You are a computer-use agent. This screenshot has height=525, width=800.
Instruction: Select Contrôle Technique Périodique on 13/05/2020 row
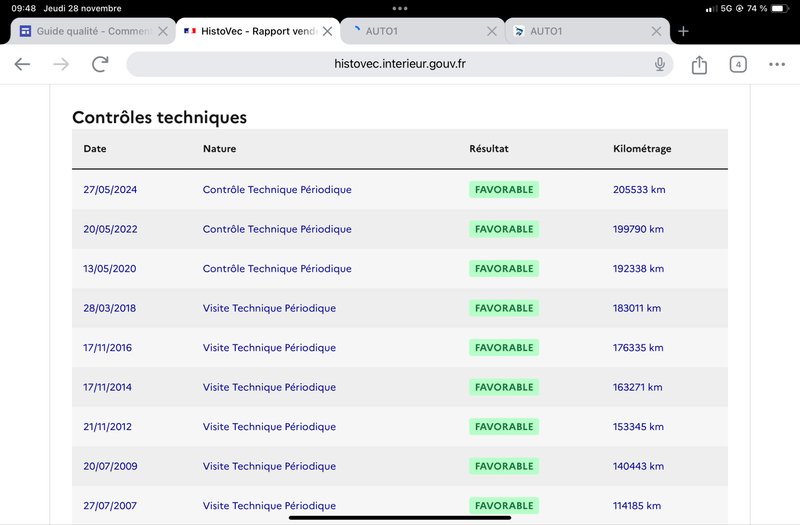point(277,268)
